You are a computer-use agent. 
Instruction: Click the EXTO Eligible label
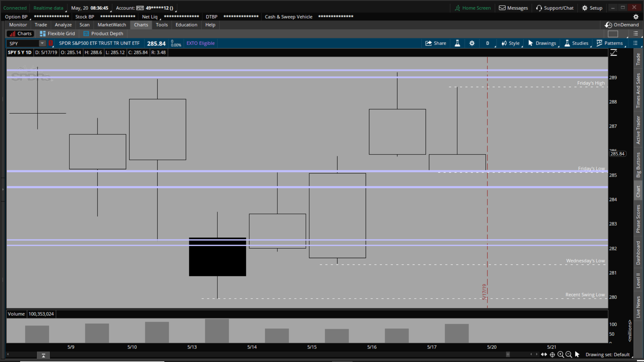(200, 43)
